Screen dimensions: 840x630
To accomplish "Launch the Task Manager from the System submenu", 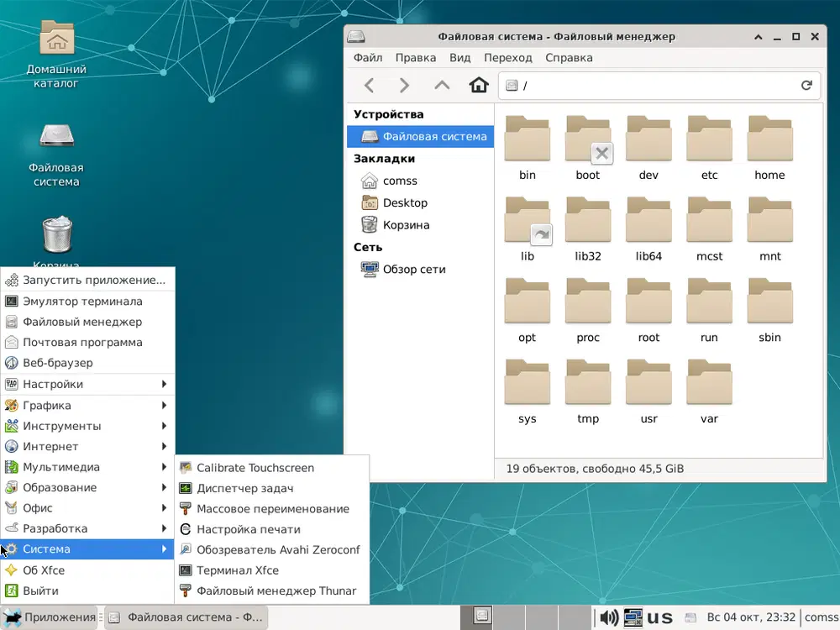I will click(244, 488).
